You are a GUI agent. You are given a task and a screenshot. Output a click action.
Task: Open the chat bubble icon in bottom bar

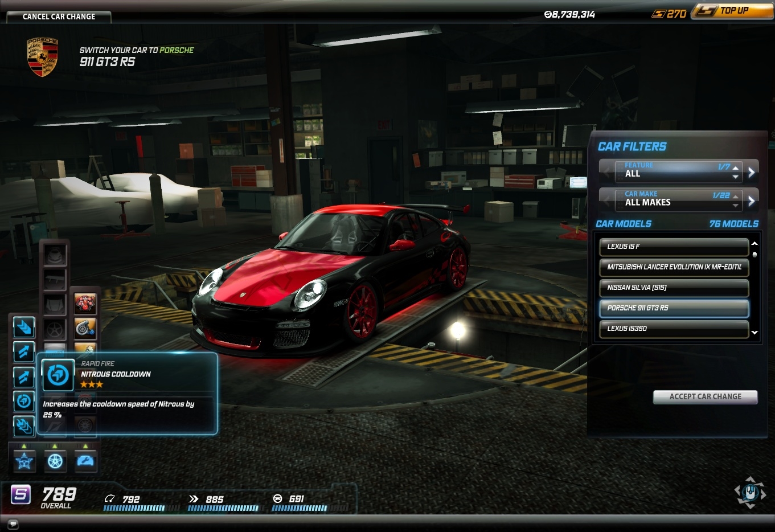pos(13,524)
